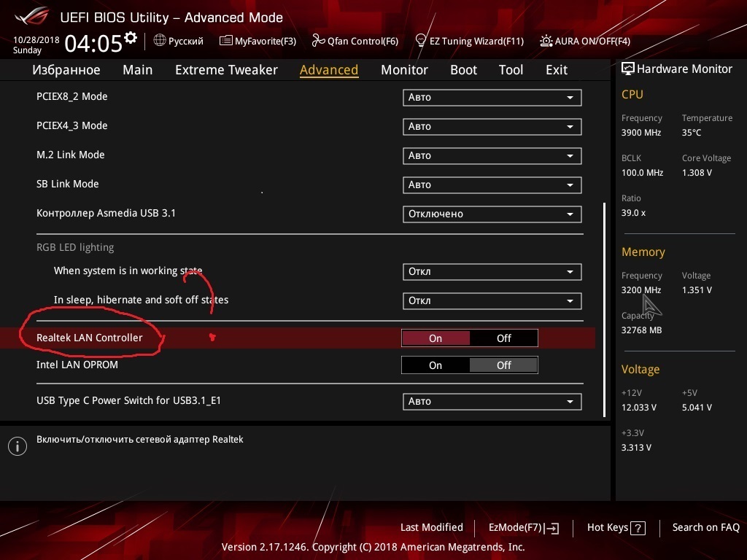Open the sleep/hibernate RGB LED dropdown
This screenshot has height=560, width=747.
tap(492, 301)
